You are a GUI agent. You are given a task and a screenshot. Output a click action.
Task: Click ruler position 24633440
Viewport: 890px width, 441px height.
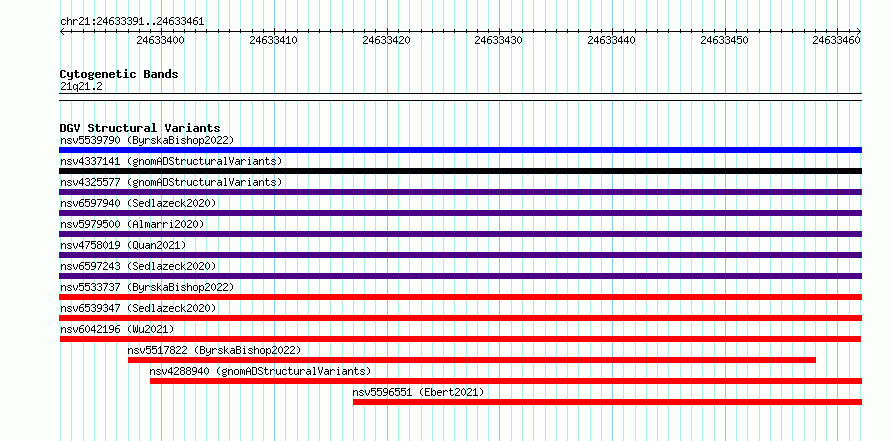point(612,40)
